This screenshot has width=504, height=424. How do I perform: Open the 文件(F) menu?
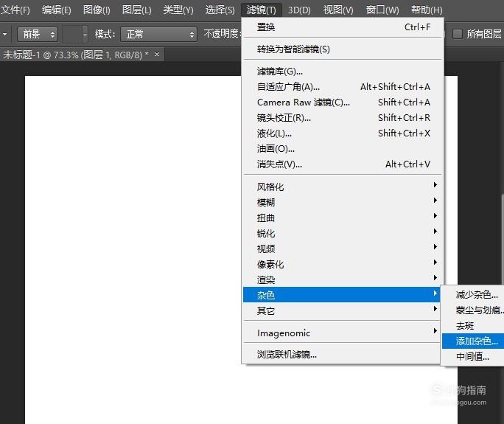tap(15, 10)
